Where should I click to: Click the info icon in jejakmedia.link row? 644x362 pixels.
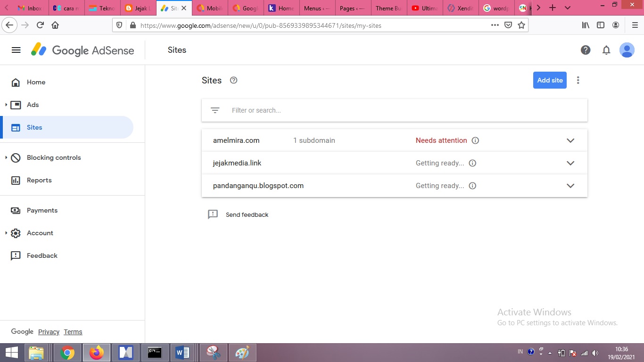pos(472,163)
